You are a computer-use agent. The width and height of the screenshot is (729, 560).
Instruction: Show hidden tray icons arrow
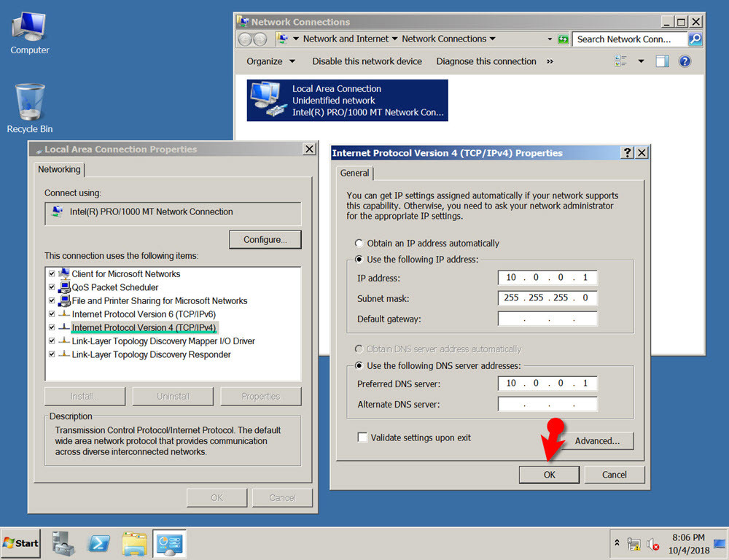[x=617, y=542]
